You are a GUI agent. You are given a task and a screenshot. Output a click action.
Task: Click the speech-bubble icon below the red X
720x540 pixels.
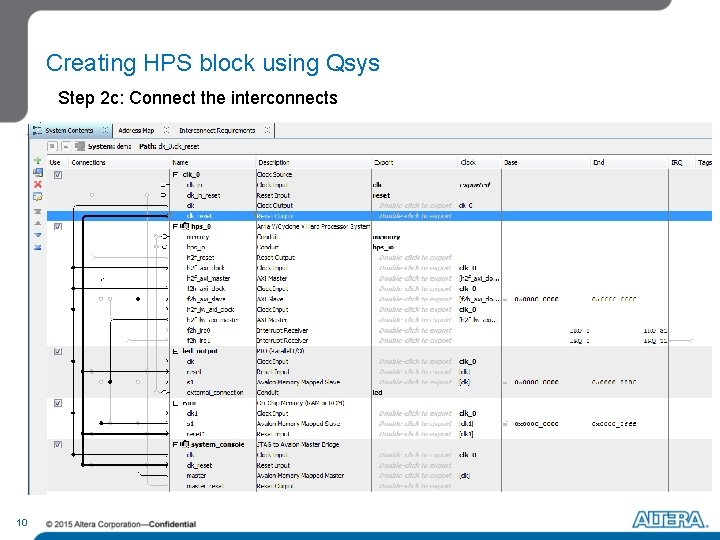coord(38,197)
